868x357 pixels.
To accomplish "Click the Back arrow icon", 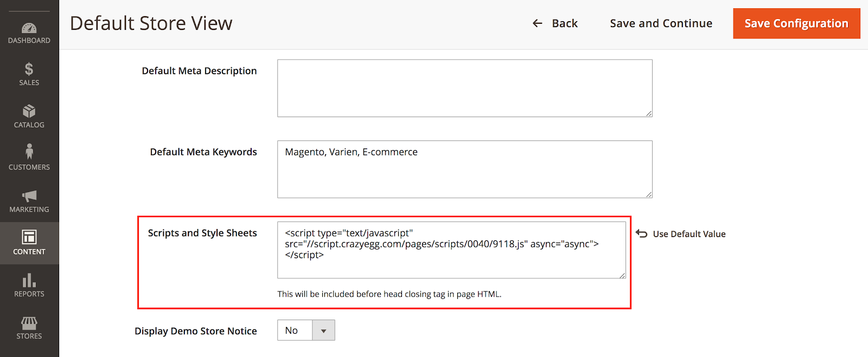I will [538, 23].
